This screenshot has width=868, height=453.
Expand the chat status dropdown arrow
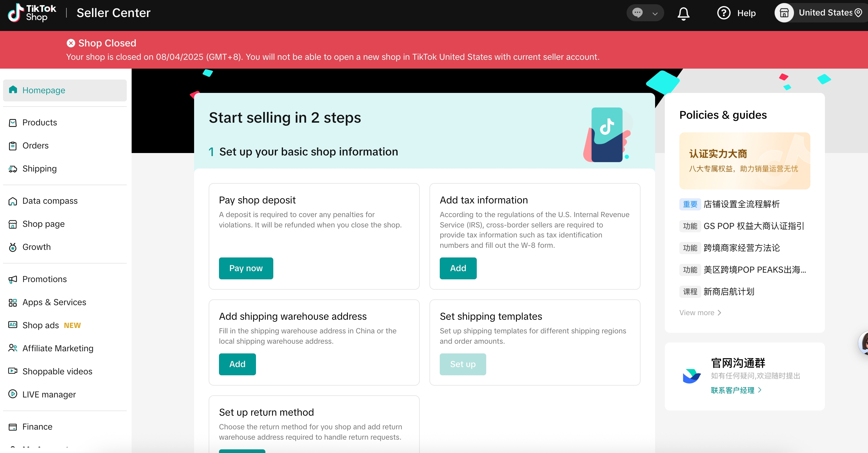pyautogui.click(x=655, y=13)
